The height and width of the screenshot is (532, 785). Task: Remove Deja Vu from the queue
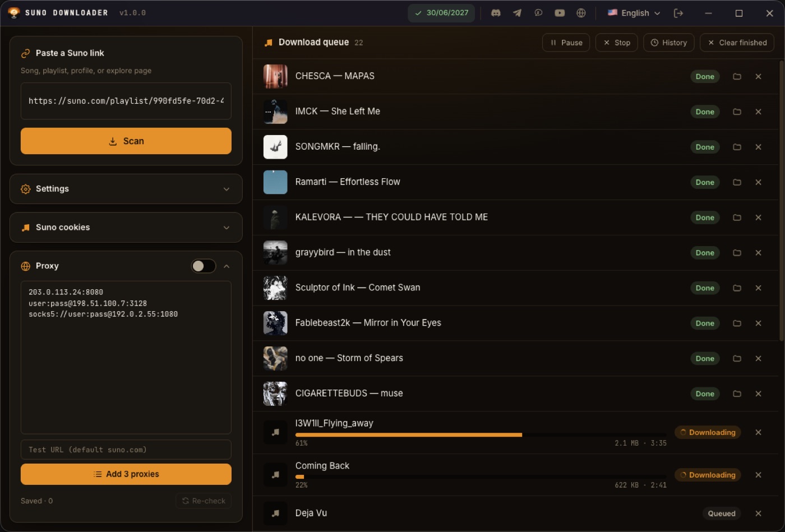pos(758,514)
